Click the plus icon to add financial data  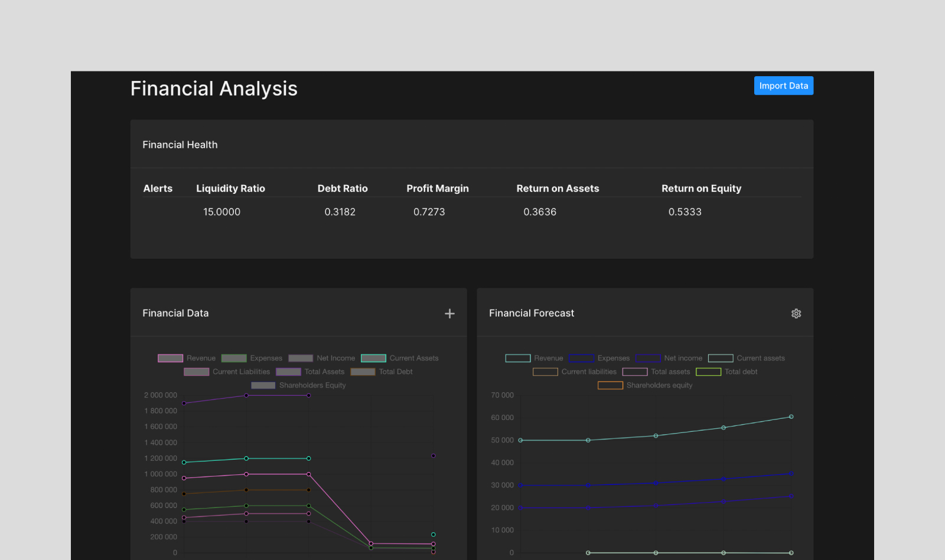[449, 313]
